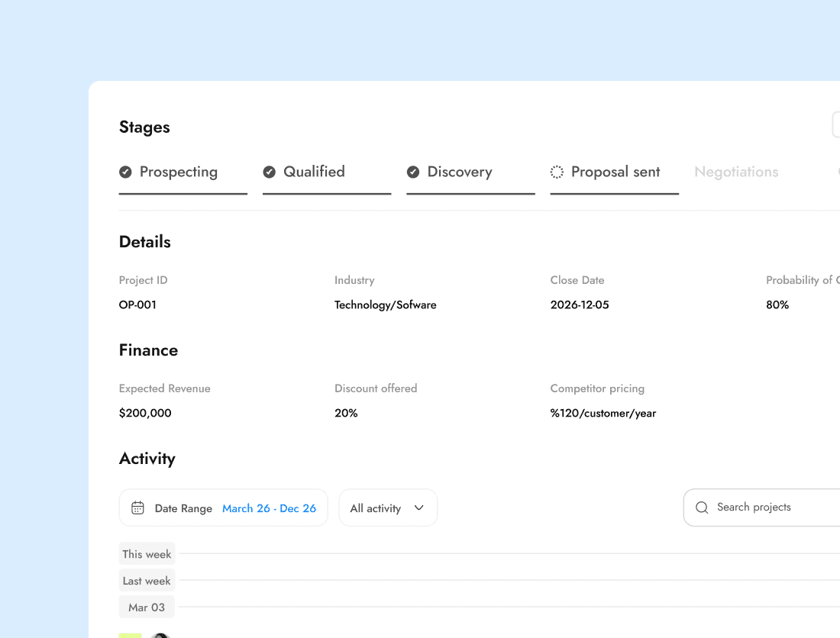Screen dimensions: 840x638
Task: Expand the All activity chevron arrow
Action: click(x=419, y=507)
